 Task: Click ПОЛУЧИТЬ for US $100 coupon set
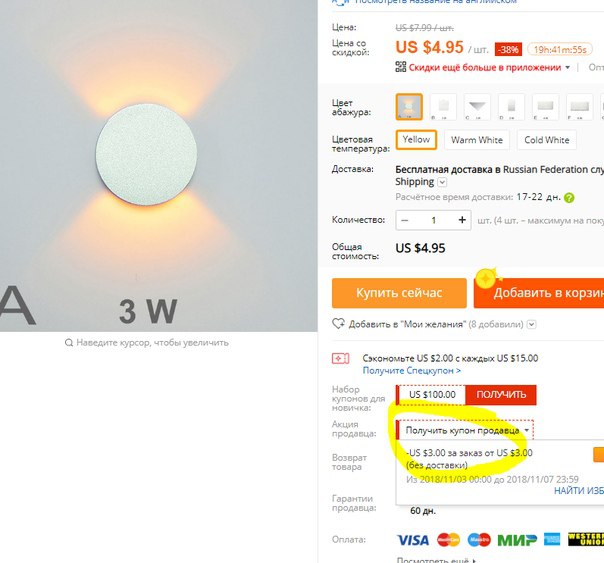[501, 395]
